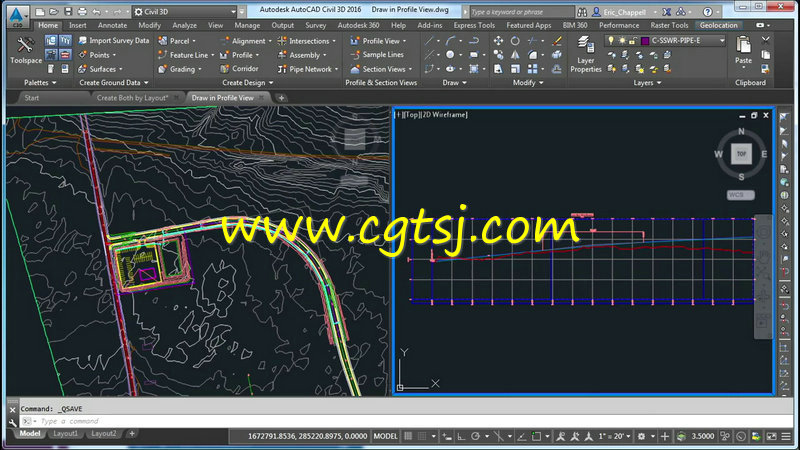Image resolution: width=800 pixels, height=450 pixels.
Task: Select the Fillet tool
Action: click(532, 55)
